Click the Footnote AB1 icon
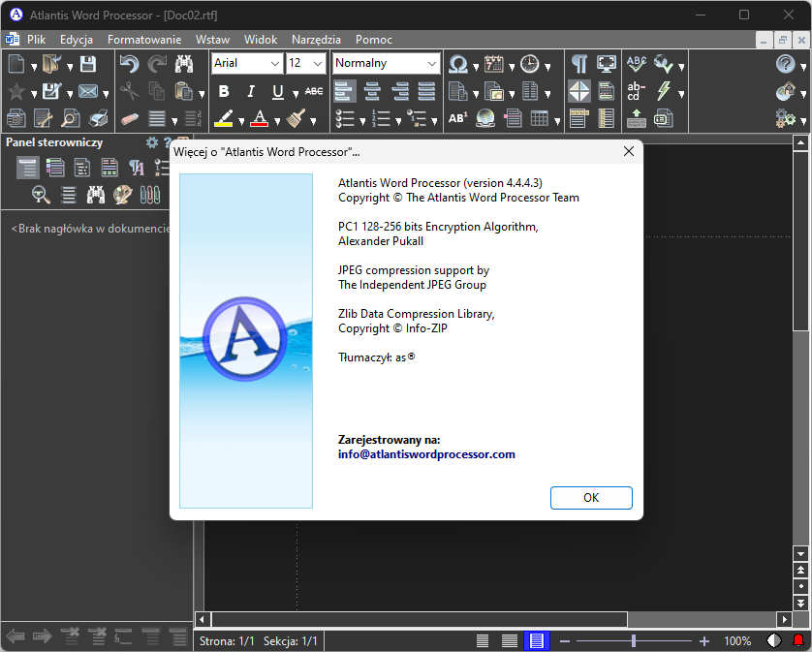 [457, 118]
